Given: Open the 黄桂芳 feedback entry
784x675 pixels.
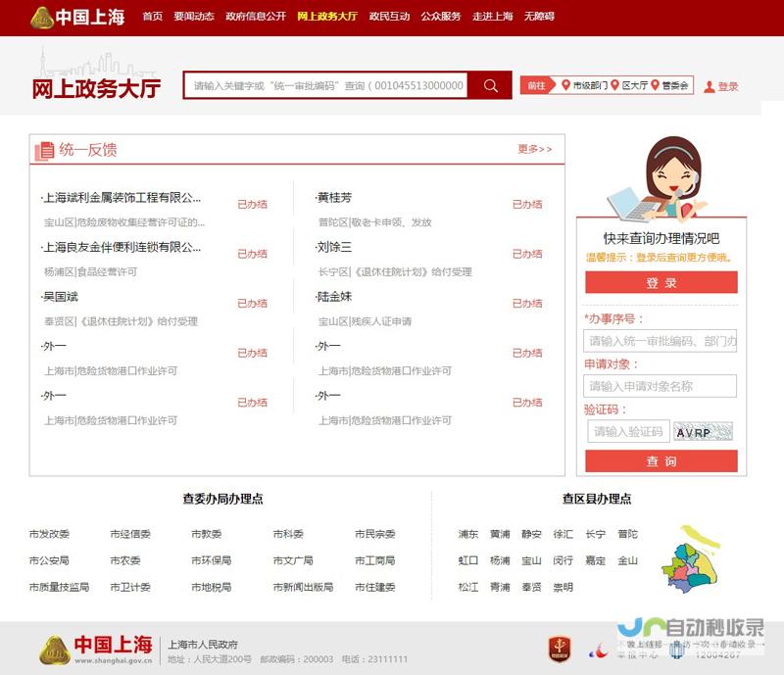Looking at the screenshot, I should pos(334,198).
